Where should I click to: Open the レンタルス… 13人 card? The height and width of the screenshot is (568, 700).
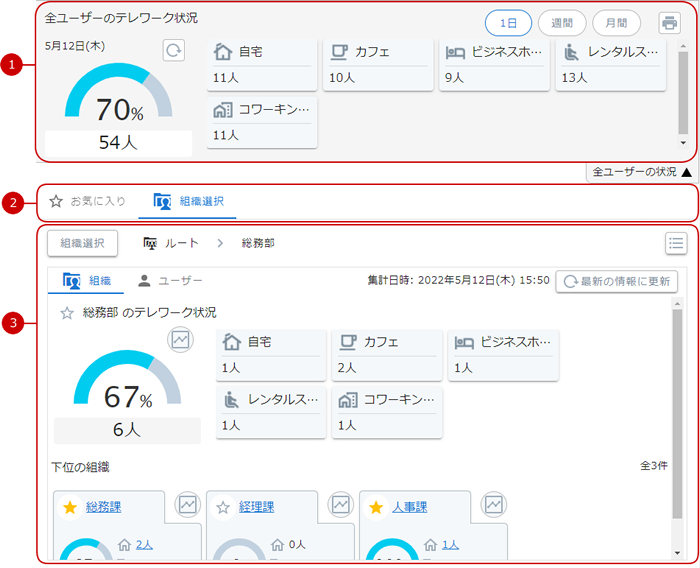611,65
